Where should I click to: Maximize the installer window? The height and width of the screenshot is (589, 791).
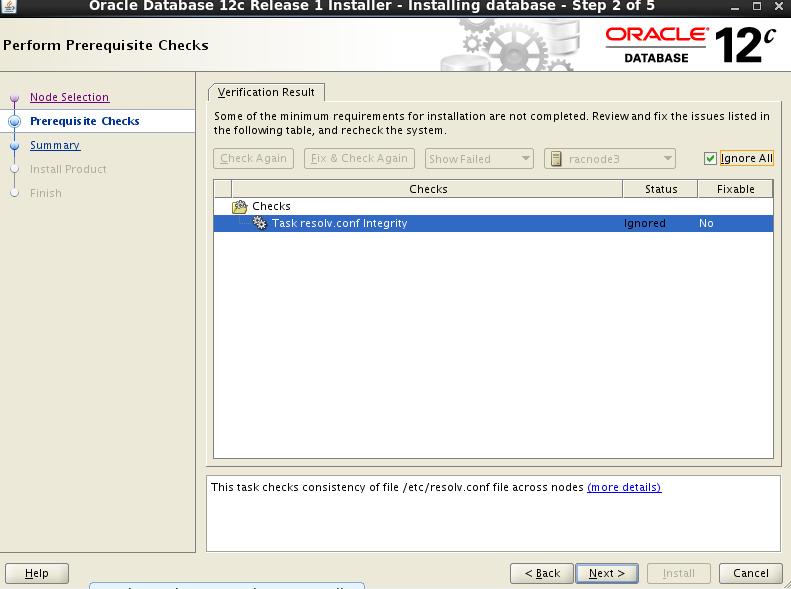point(757,7)
